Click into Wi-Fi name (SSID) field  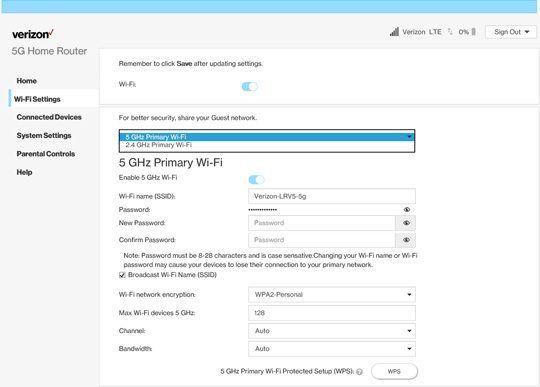[x=332, y=196]
